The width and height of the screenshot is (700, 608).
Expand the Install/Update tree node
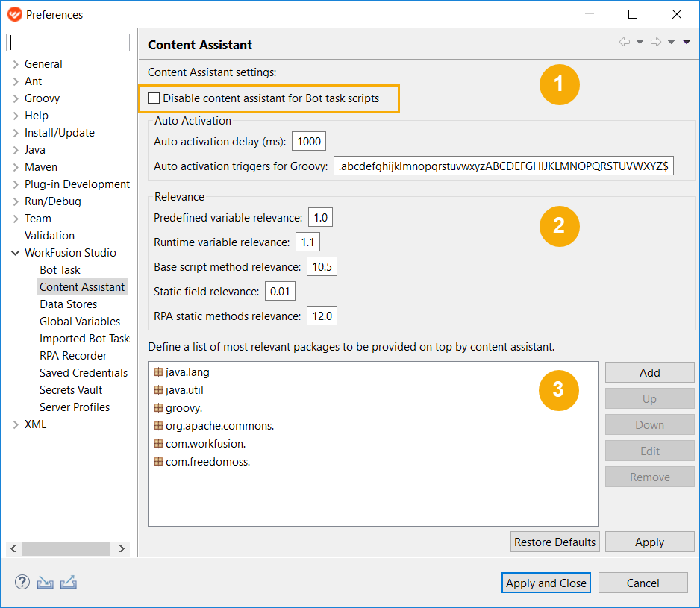[16, 133]
